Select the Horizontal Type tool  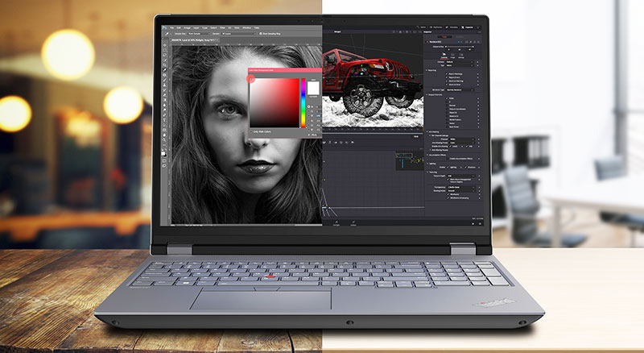click(165, 120)
